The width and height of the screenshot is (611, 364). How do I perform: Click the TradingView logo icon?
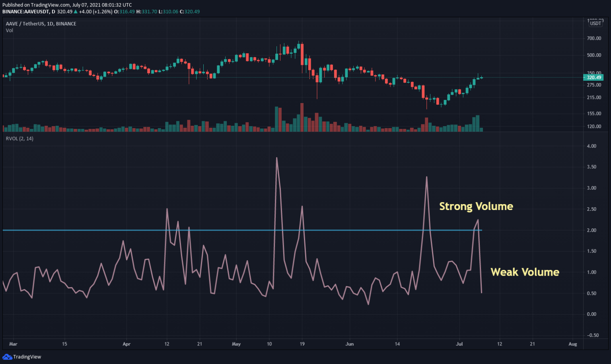click(x=7, y=356)
